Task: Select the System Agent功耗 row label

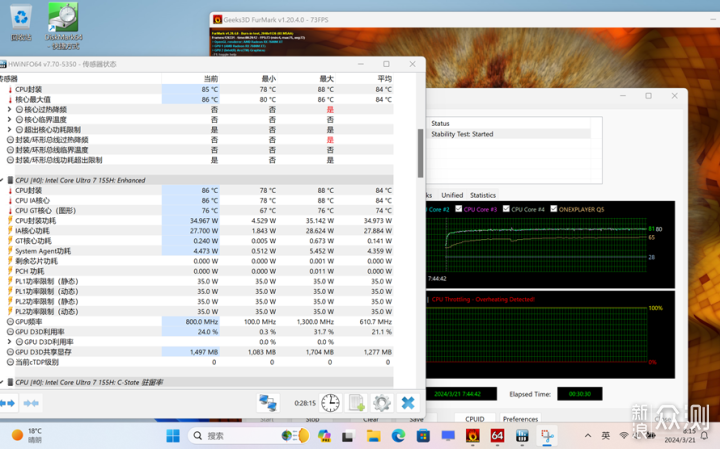Action: click(x=43, y=251)
